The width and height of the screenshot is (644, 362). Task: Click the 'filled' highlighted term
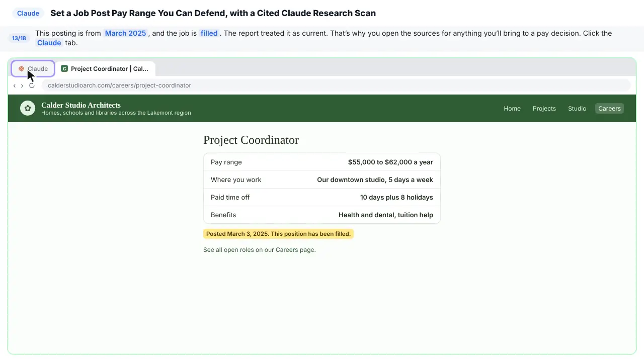pyautogui.click(x=209, y=33)
